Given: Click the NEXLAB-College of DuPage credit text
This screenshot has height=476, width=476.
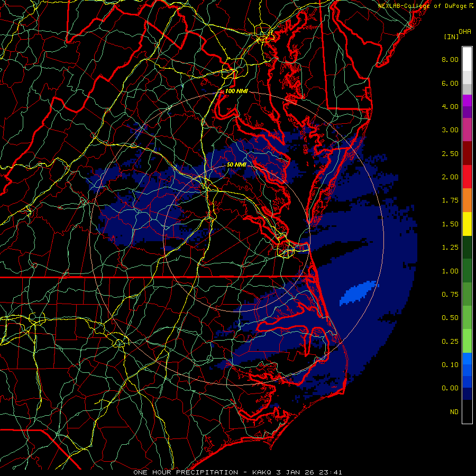Looking at the screenshot, I should coord(423,6).
